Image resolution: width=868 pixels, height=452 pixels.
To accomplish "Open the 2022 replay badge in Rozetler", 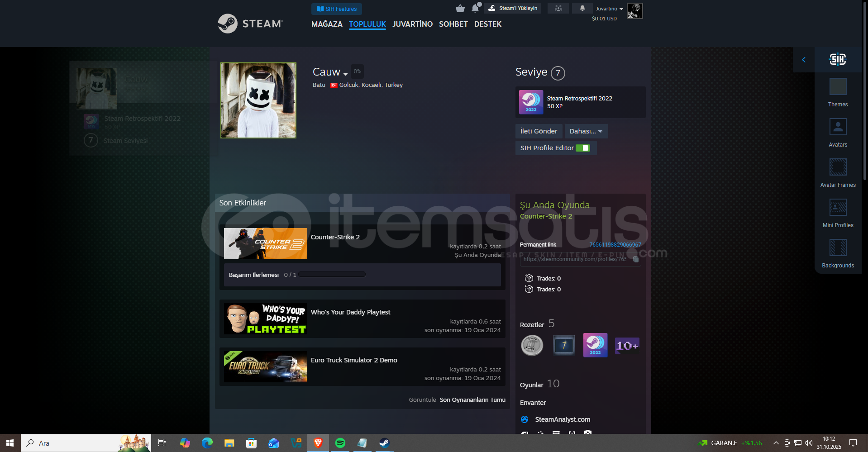I will (596, 345).
